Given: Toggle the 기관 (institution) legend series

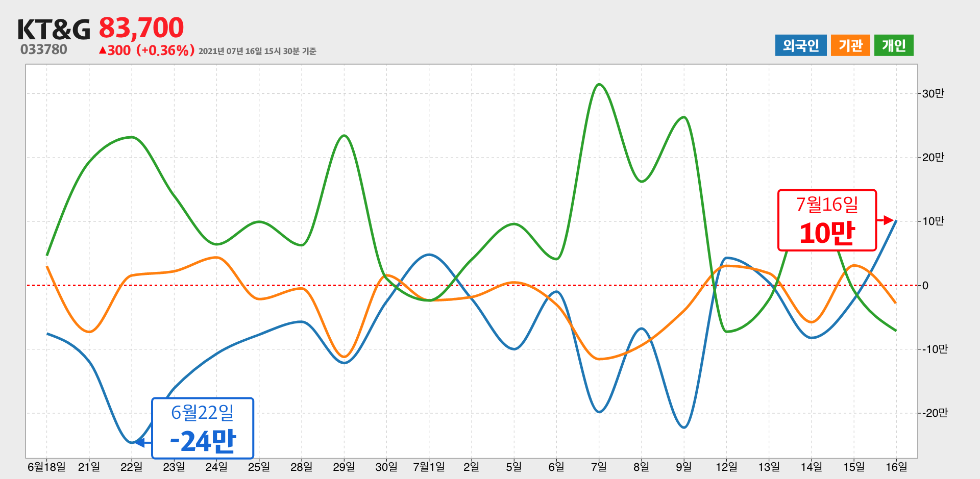Looking at the screenshot, I should click(850, 45).
